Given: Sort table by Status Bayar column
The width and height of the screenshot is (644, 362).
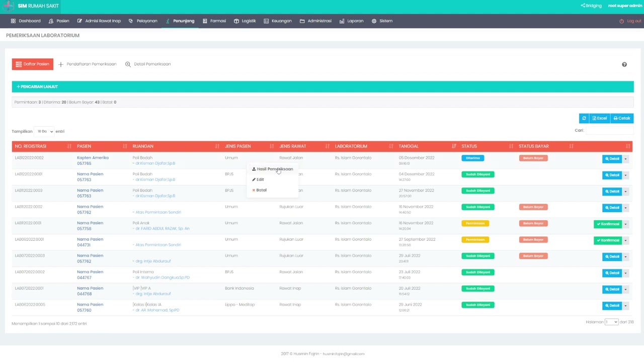Looking at the screenshot, I should pyautogui.click(x=546, y=146).
